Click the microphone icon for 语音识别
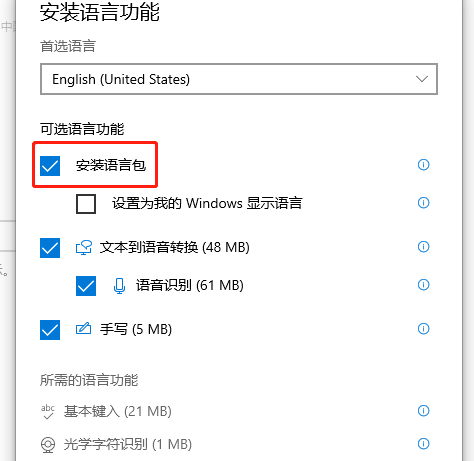The height and width of the screenshot is (461, 474). [119, 286]
